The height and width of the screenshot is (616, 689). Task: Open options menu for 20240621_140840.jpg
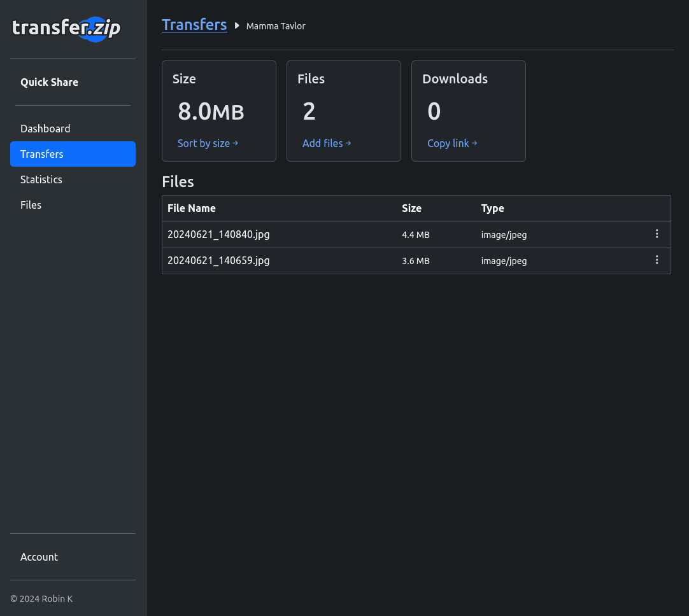point(657,234)
